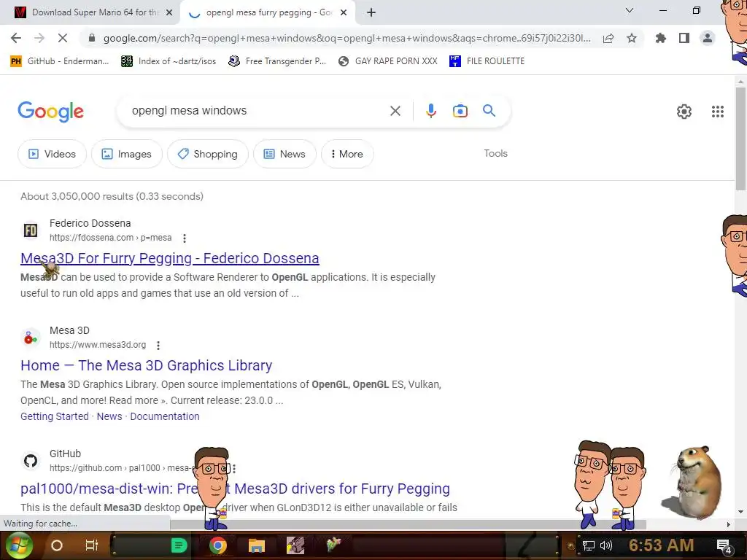The width and height of the screenshot is (747, 560).
Task: Open three-dot menu beside mesa3d.org result
Action: (158, 345)
